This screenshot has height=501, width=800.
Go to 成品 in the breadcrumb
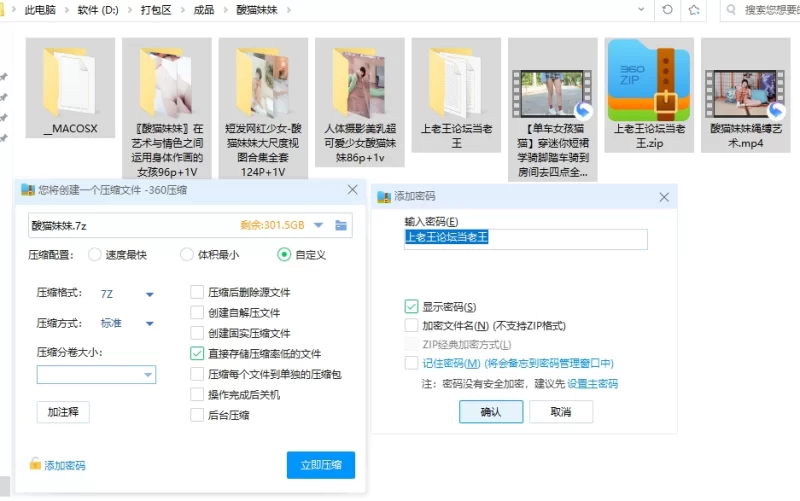(x=204, y=10)
